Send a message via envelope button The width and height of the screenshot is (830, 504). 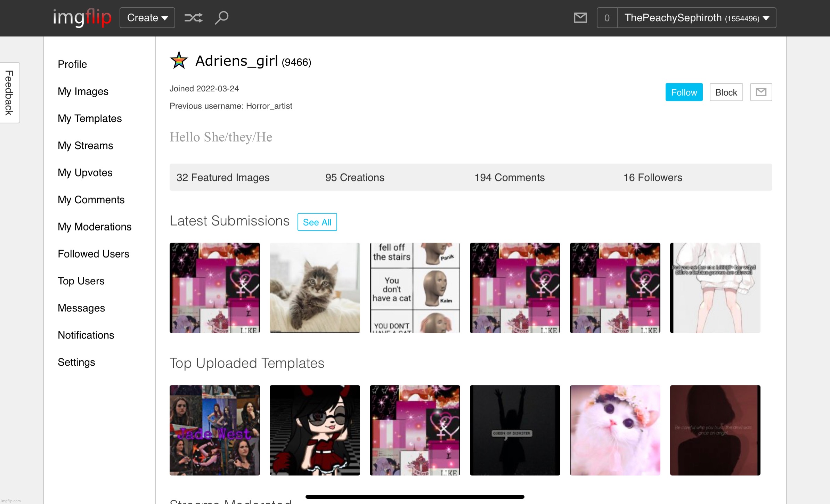pyautogui.click(x=761, y=92)
